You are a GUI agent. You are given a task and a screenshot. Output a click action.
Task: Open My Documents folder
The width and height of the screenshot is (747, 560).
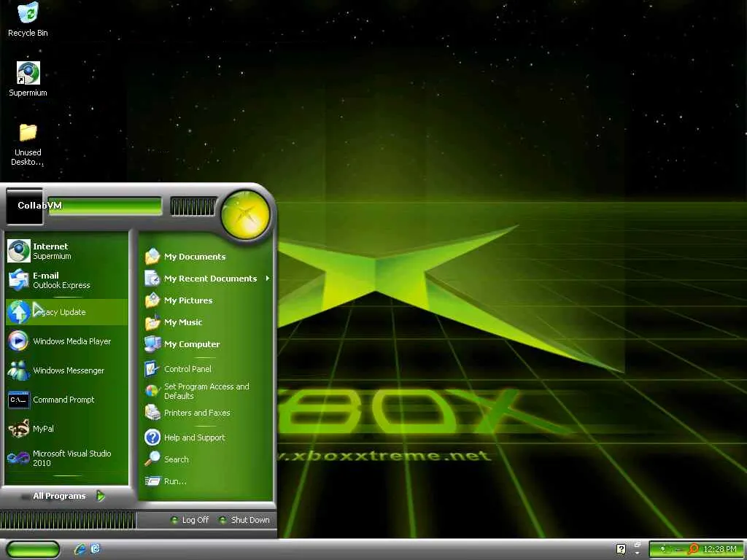tap(206, 257)
